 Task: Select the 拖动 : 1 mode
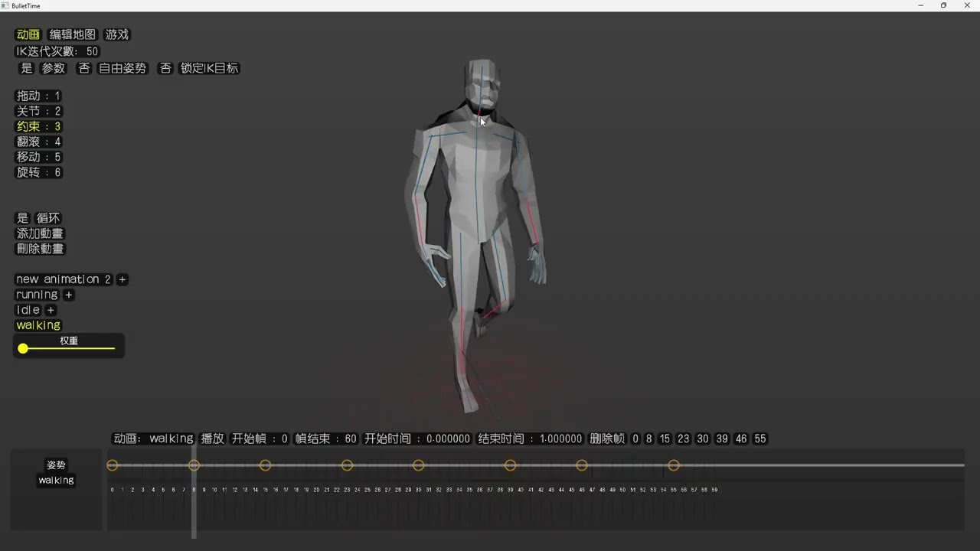pyautogui.click(x=39, y=96)
